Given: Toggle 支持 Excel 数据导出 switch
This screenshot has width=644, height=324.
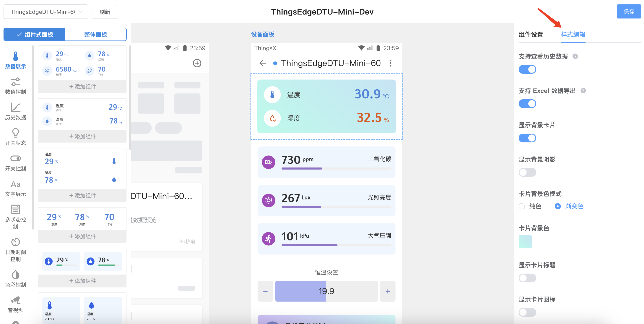Looking at the screenshot, I should coord(527,104).
